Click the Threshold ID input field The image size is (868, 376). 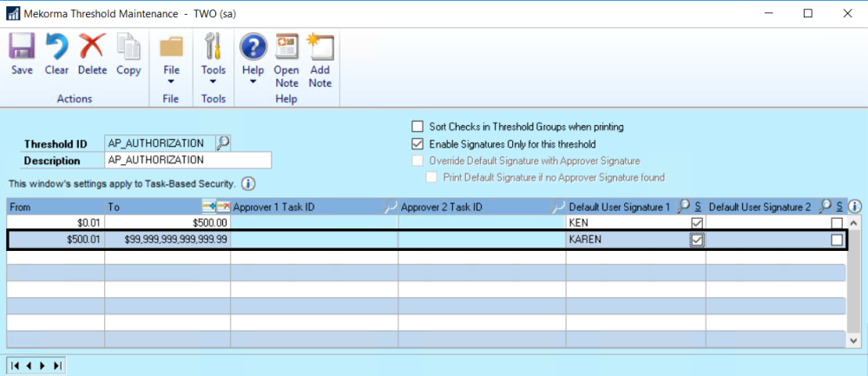click(x=160, y=143)
